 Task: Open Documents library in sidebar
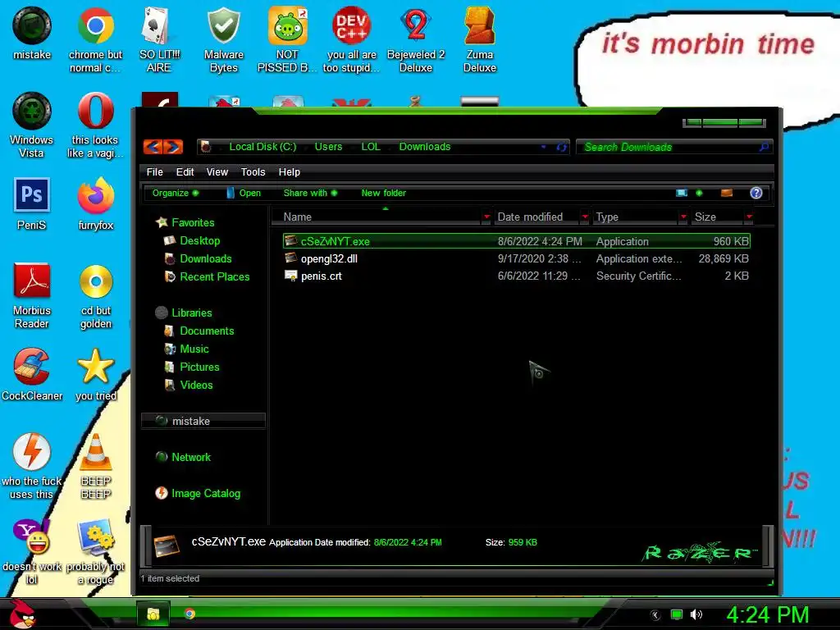(206, 331)
